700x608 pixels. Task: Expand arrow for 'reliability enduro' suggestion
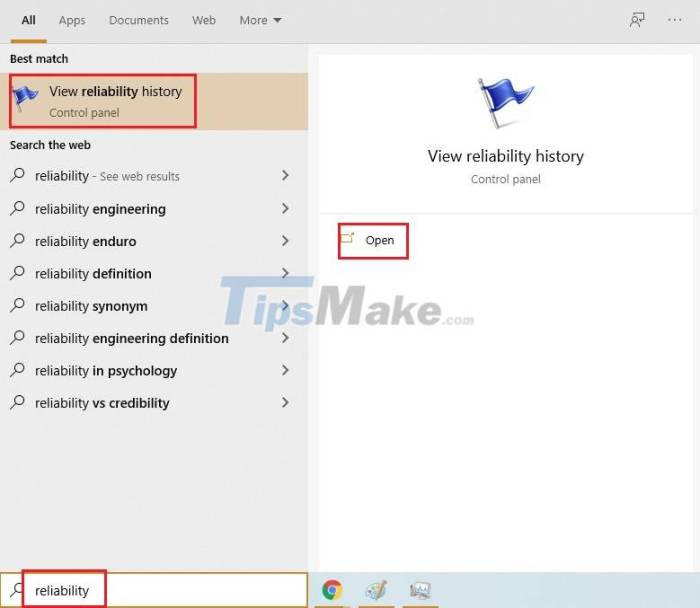(x=285, y=241)
